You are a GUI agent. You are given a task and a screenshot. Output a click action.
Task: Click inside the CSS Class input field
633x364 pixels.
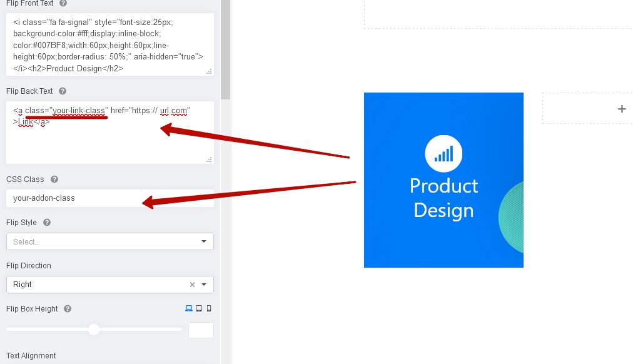tap(109, 198)
